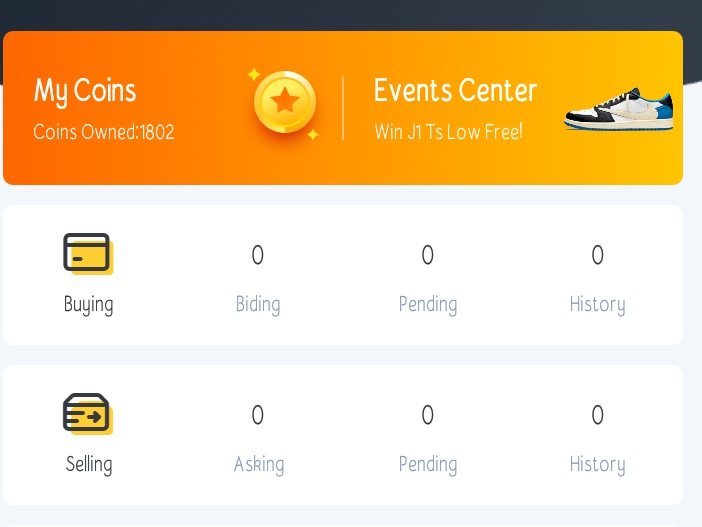
Task: Open Pending orders in Buying row
Action: 428,304
